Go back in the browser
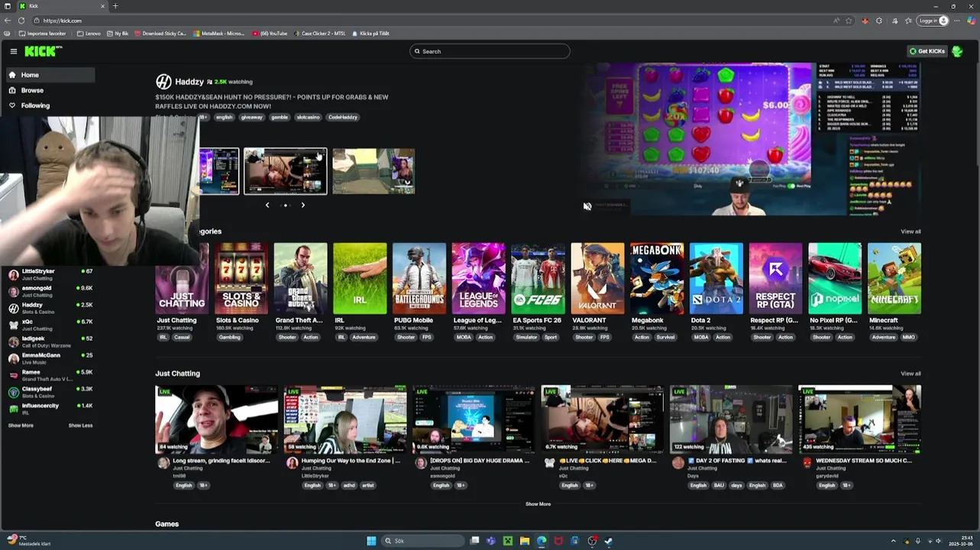The height and width of the screenshot is (550, 980). coord(8,21)
